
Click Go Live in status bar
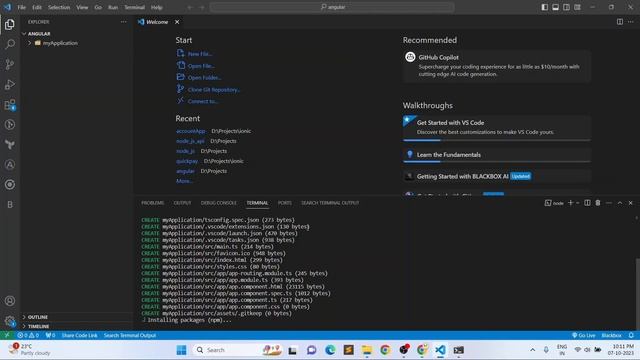583,335
